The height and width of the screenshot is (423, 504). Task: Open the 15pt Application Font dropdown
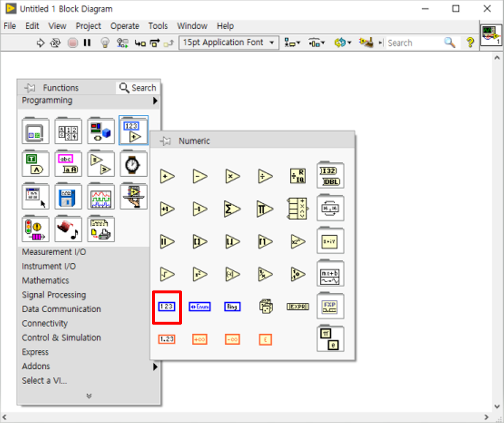pos(228,42)
